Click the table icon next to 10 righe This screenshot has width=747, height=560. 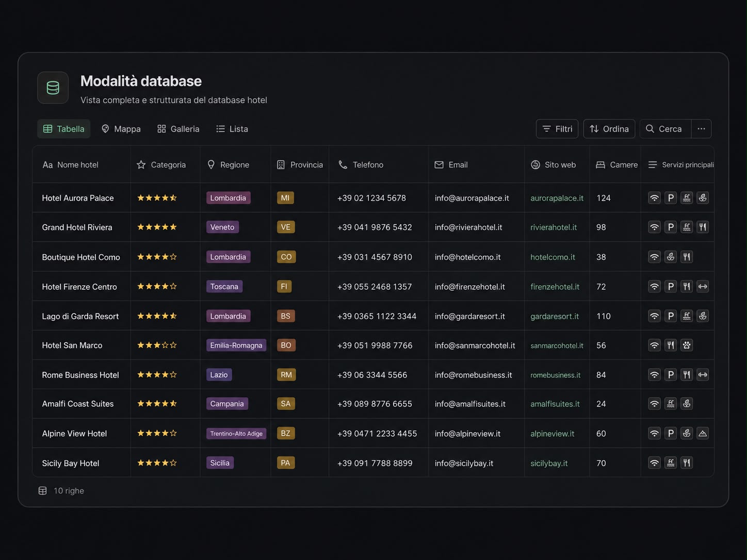pyautogui.click(x=43, y=491)
